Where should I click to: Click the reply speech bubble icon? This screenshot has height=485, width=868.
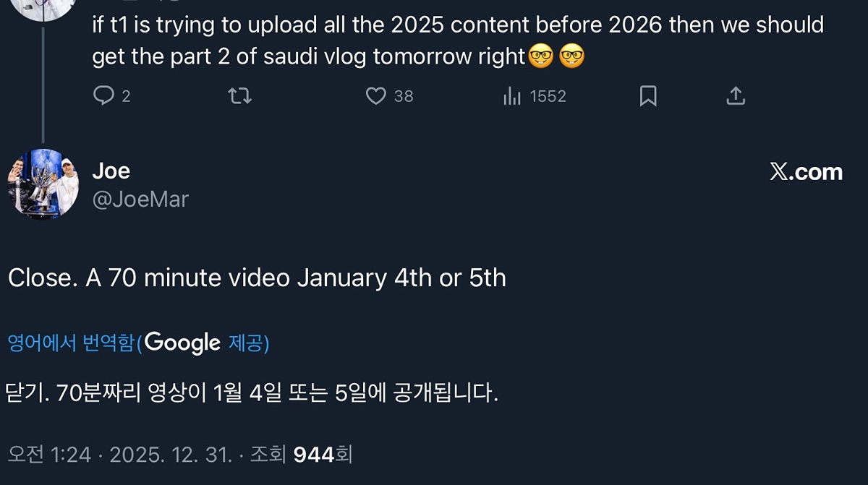pos(105,95)
